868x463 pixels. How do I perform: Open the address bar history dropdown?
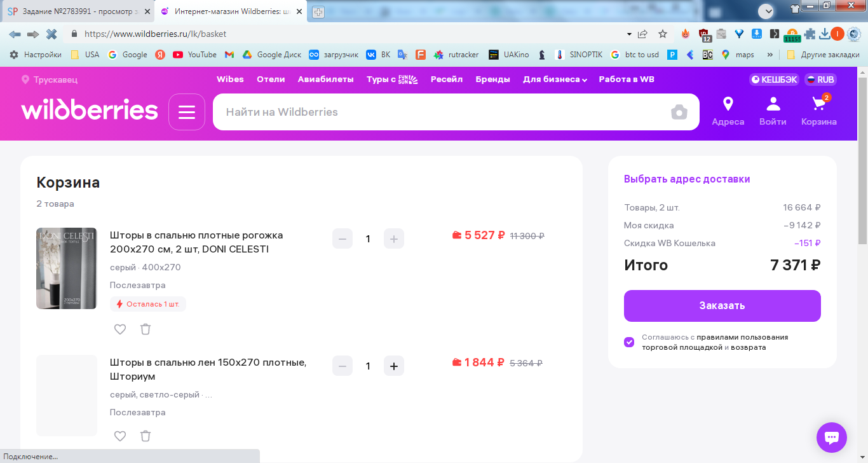tap(629, 34)
